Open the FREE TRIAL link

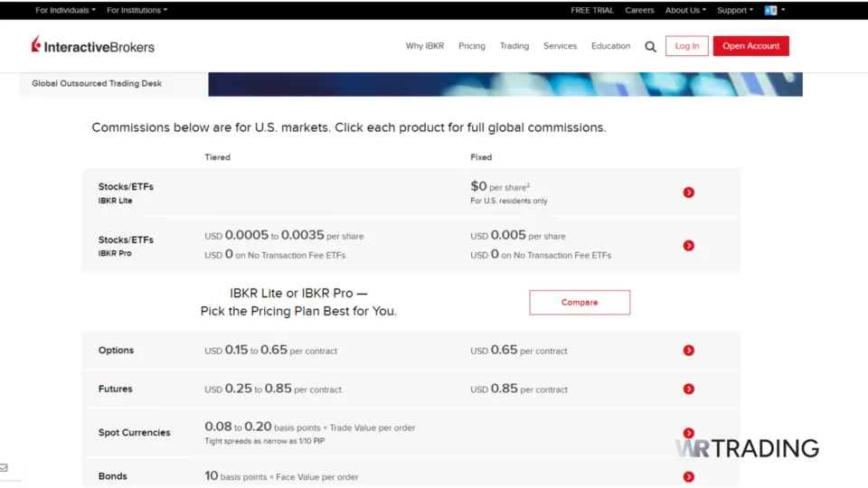pos(592,10)
